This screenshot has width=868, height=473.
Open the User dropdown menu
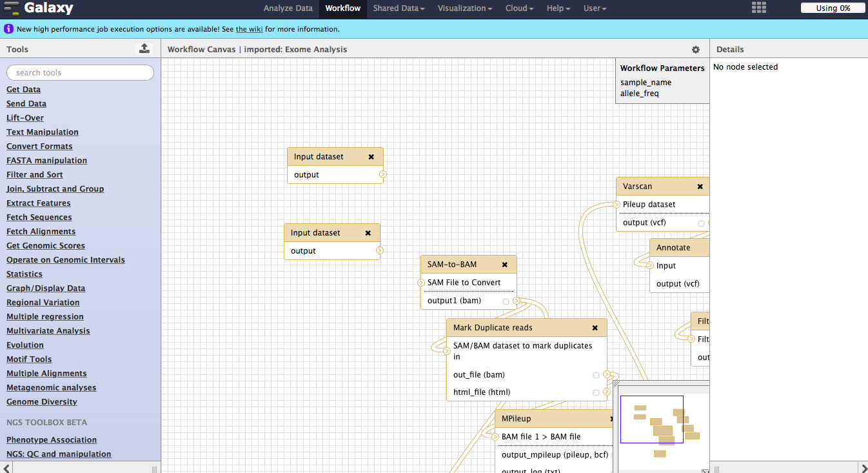[x=595, y=8]
